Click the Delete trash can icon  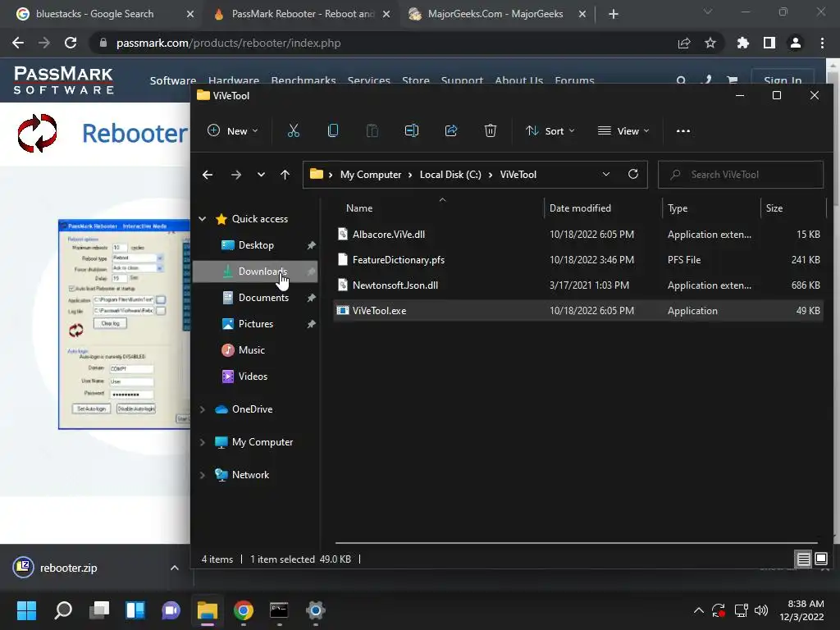[x=491, y=131]
